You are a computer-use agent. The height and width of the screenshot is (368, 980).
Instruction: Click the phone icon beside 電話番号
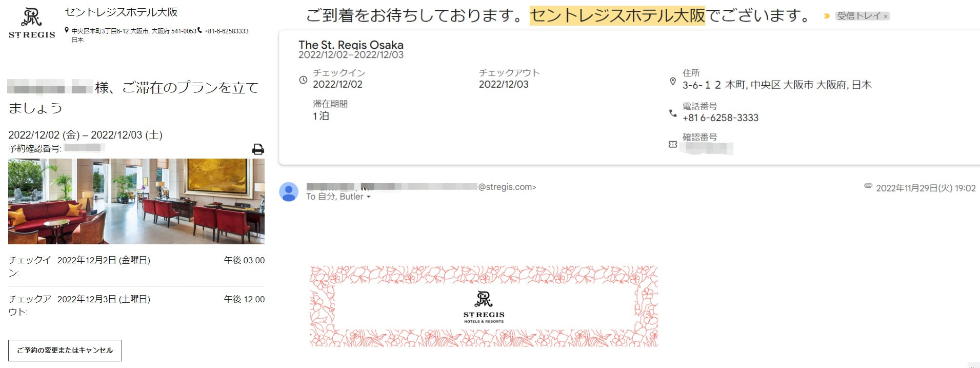[673, 113]
